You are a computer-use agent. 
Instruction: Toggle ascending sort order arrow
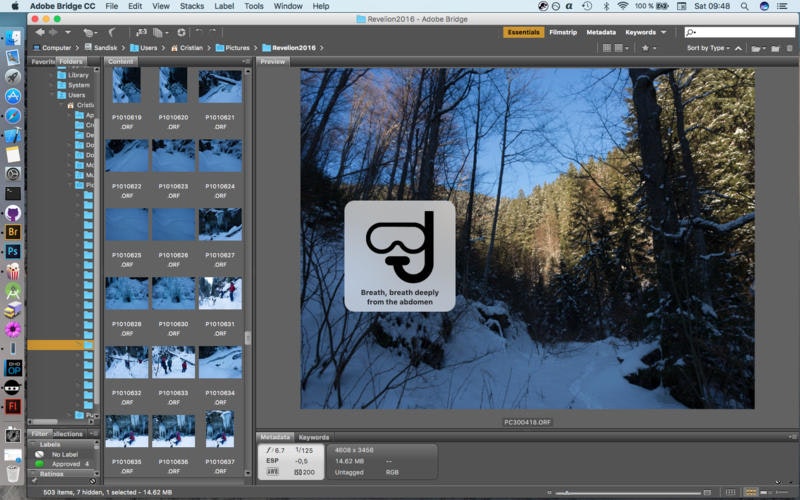pyautogui.click(x=739, y=48)
